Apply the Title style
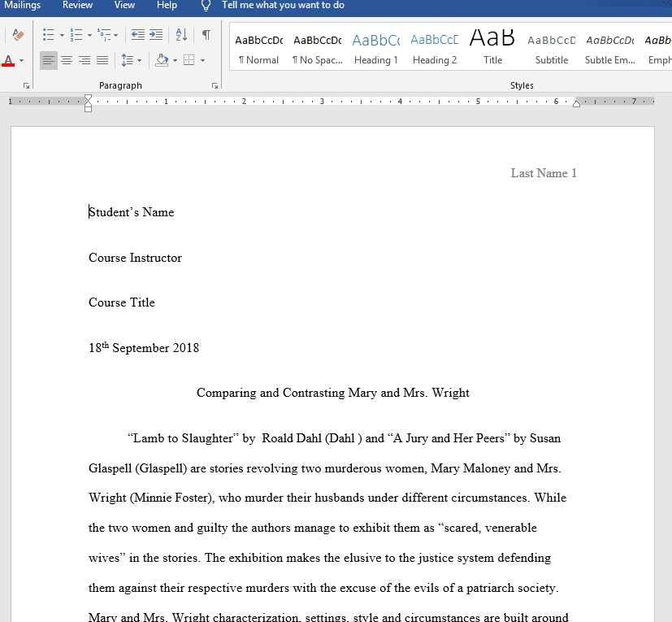672x622 pixels. (492, 49)
